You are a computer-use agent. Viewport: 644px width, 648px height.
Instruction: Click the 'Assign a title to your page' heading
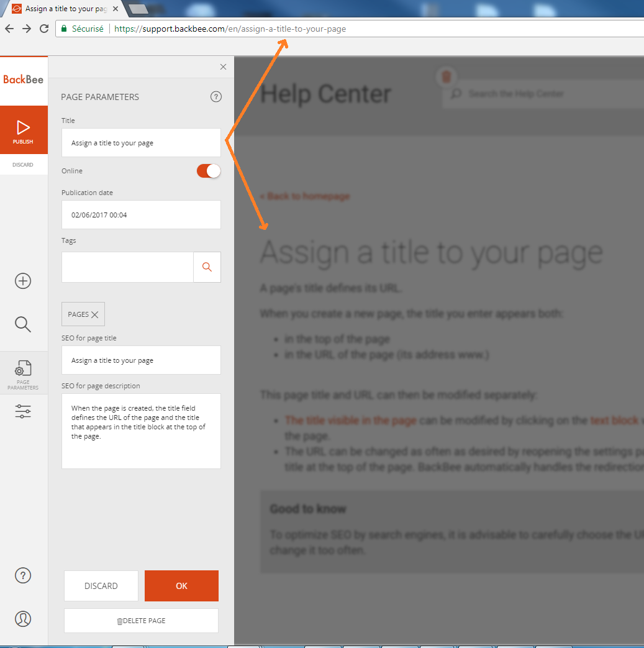(432, 252)
